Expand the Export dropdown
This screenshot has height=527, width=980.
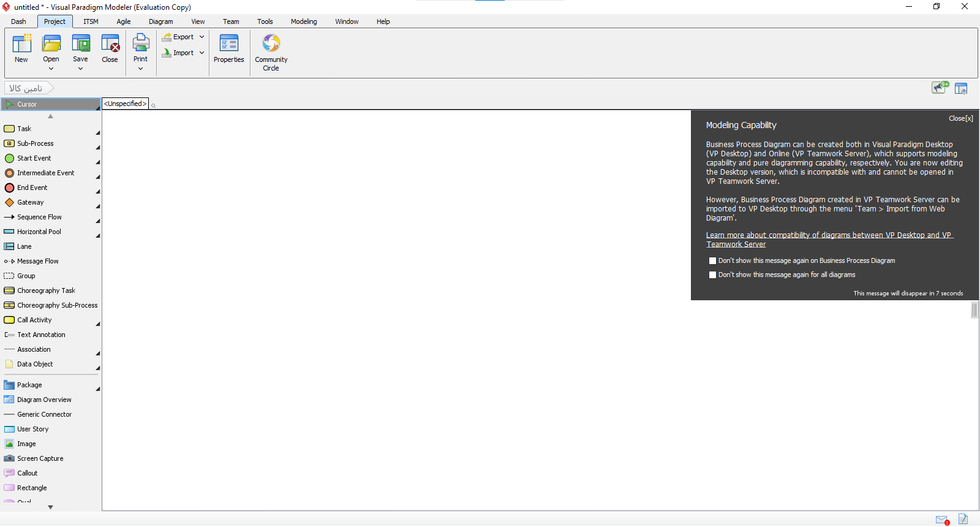202,37
